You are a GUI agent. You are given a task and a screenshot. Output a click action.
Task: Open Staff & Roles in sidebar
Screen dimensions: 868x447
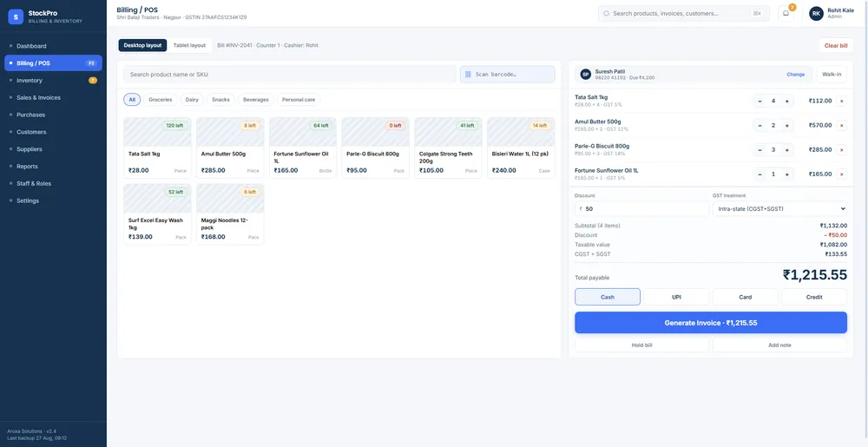point(53,183)
